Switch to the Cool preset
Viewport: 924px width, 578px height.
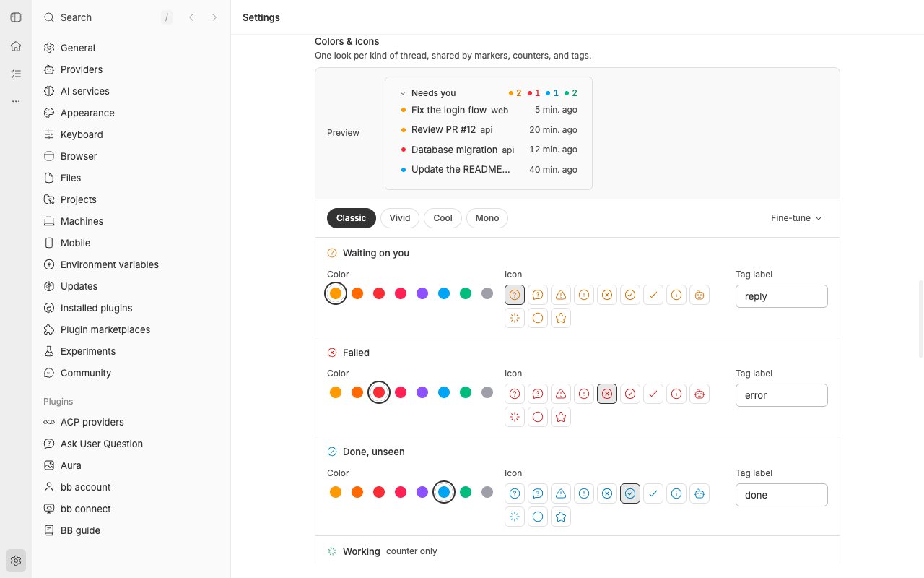tap(443, 218)
